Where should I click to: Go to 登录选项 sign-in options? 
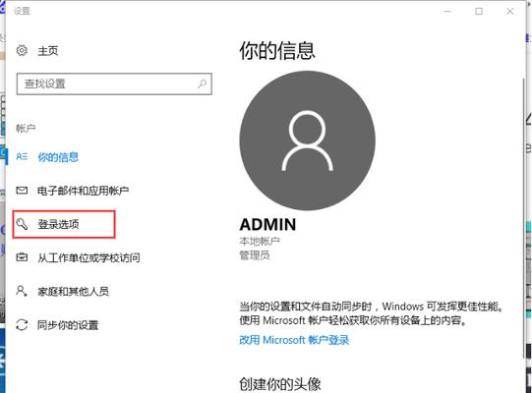pos(58,224)
